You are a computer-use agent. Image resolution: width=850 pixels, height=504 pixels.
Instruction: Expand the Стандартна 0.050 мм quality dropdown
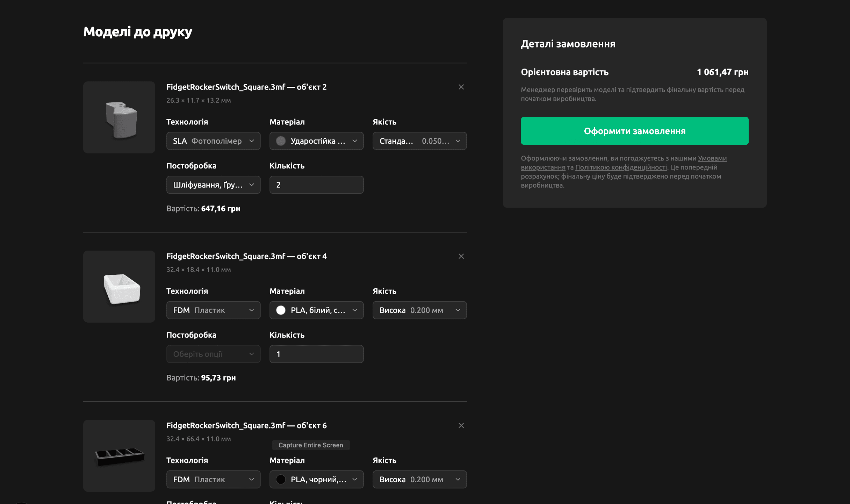[419, 141]
